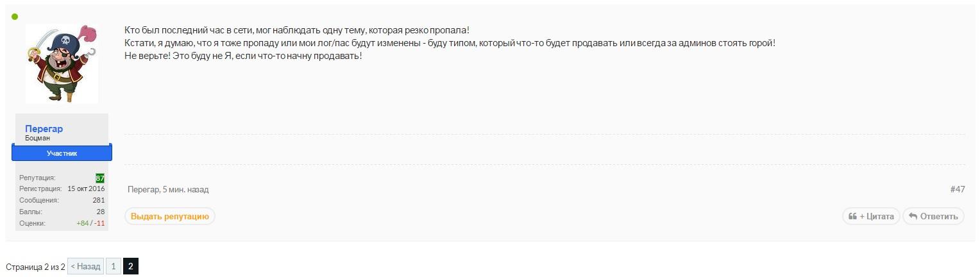Click the "5 мин. назад" post timestamp
The height and width of the screenshot is (277, 980).
[x=185, y=190]
